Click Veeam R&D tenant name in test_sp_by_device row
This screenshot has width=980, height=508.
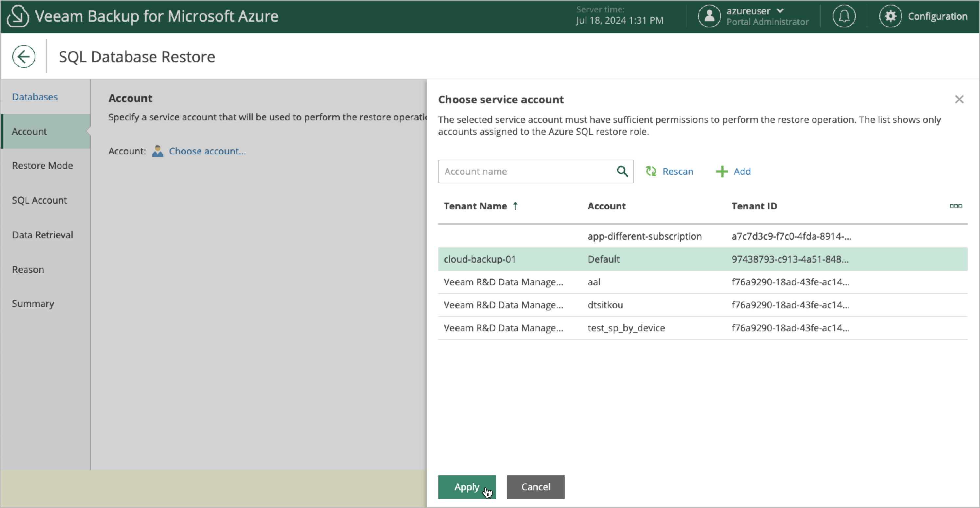(503, 328)
